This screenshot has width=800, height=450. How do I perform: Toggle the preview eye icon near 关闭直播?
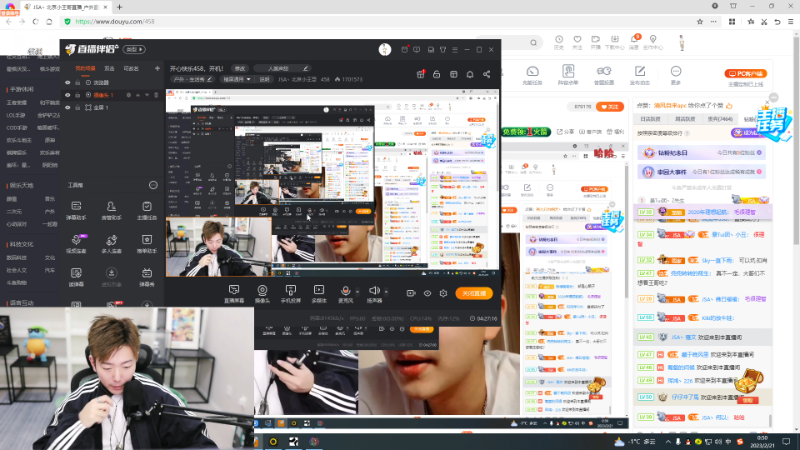[428, 293]
